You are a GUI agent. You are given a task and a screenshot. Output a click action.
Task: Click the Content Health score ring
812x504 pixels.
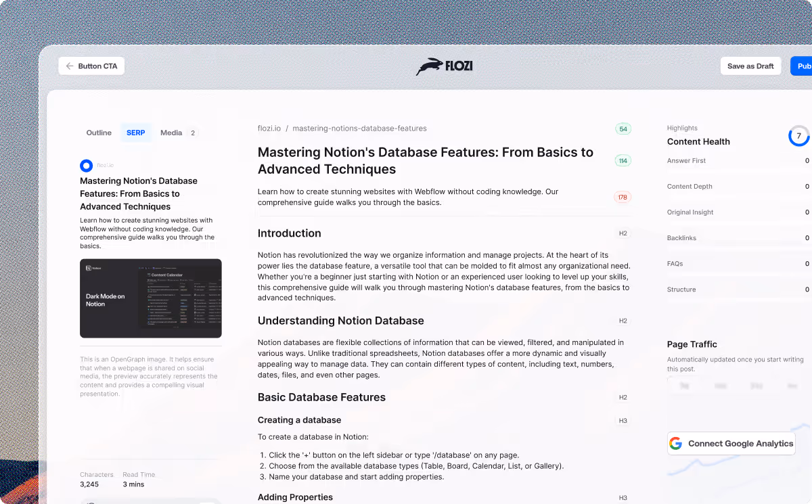tap(798, 136)
